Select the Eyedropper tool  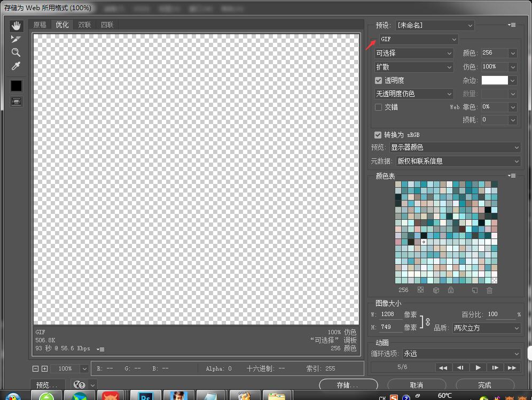16,66
